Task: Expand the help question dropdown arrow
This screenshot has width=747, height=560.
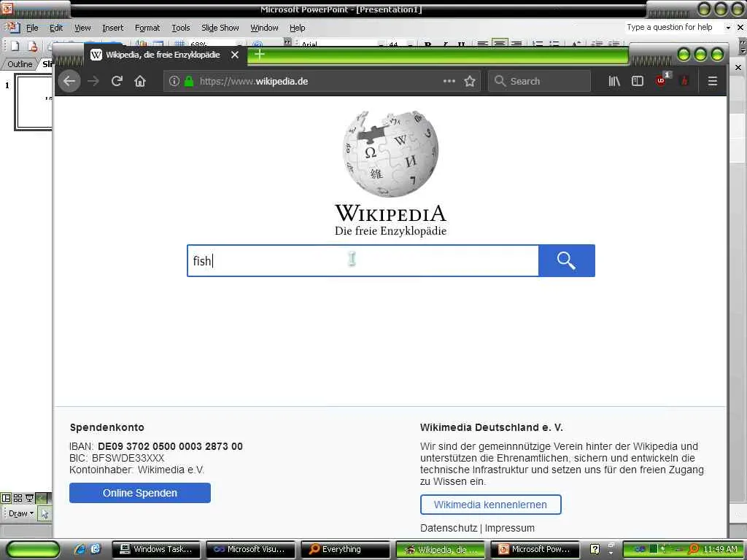Action: pyautogui.click(x=728, y=28)
